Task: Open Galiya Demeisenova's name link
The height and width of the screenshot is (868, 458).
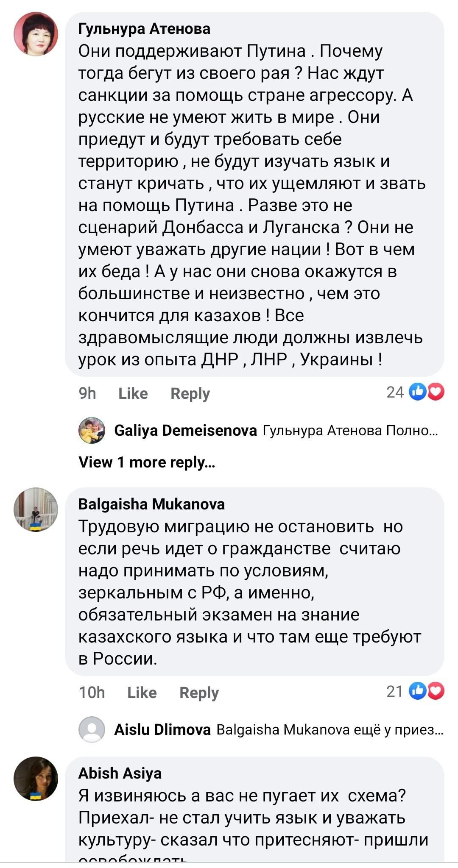Action: pos(185,431)
